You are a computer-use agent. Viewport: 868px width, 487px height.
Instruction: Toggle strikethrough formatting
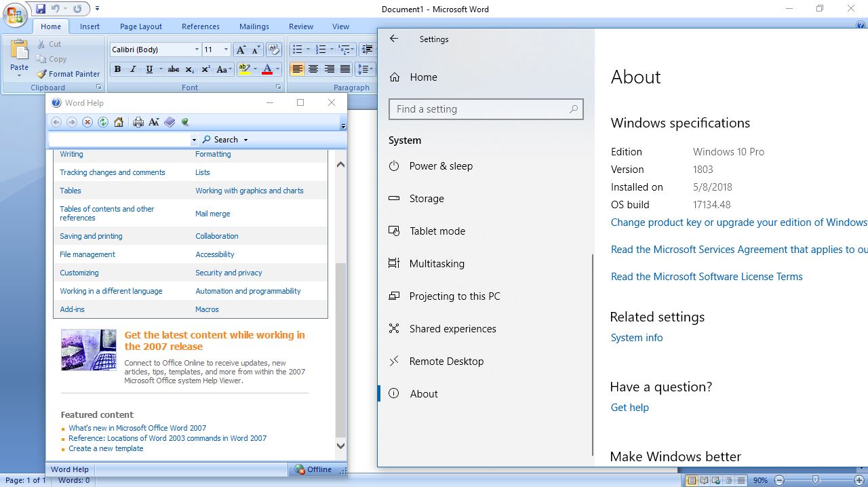[173, 69]
